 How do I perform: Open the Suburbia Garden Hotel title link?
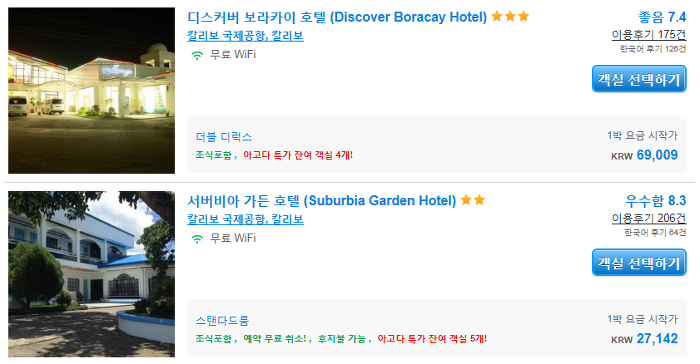pos(321,201)
